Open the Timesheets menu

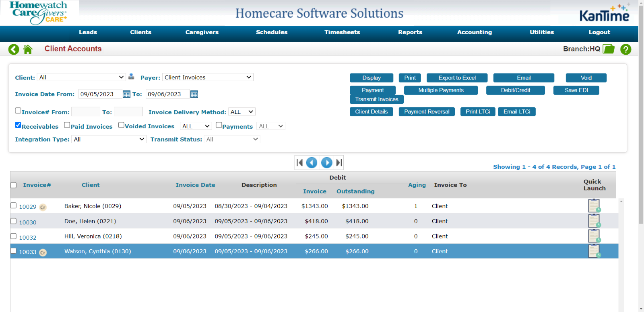click(342, 32)
